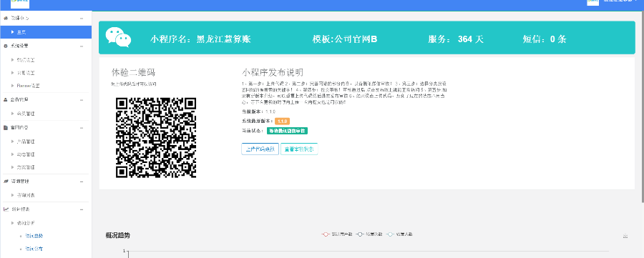
Task: Collapse the 官网内容 section with its minus
Action: point(82,127)
